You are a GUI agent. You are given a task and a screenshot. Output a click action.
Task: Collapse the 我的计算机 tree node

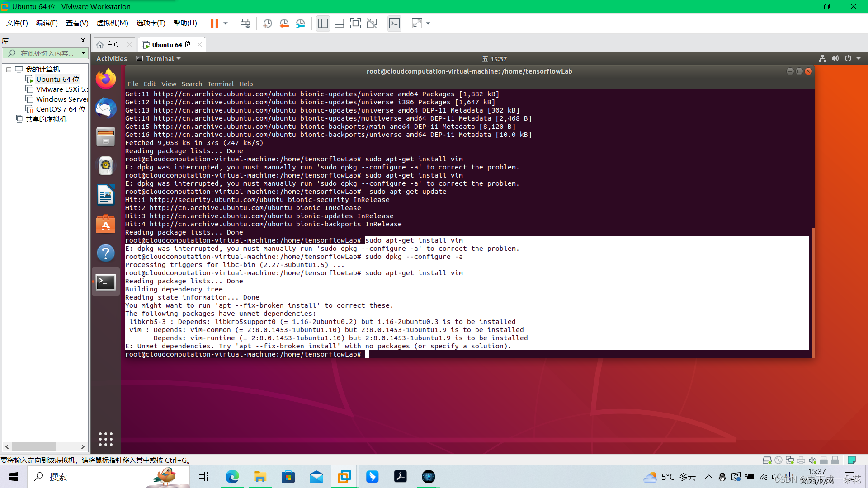pos(9,70)
